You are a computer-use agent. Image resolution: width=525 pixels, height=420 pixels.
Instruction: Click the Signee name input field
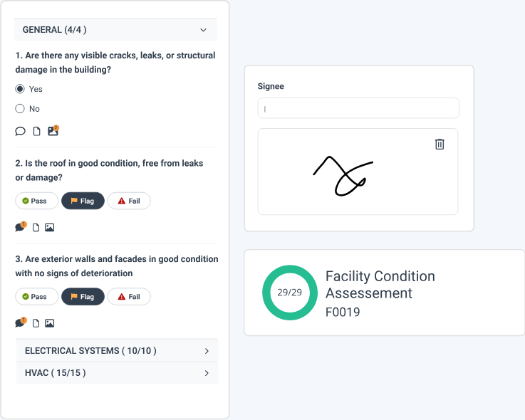(358, 108)
